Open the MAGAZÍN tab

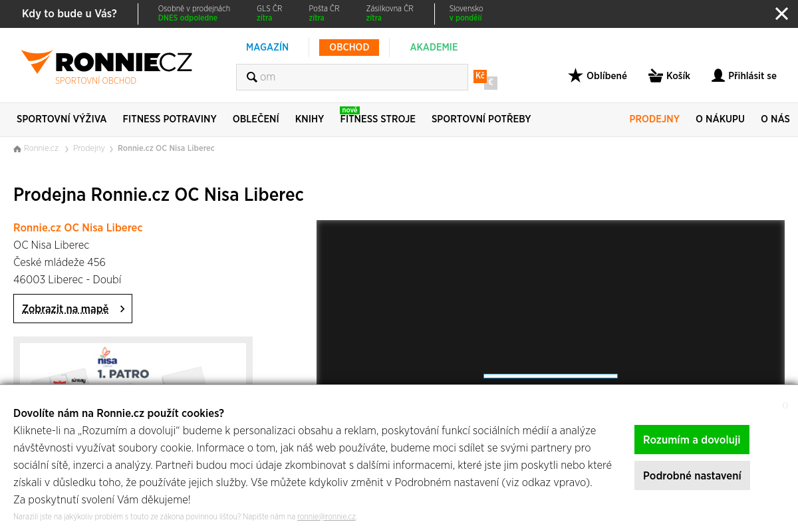(267, 47)
